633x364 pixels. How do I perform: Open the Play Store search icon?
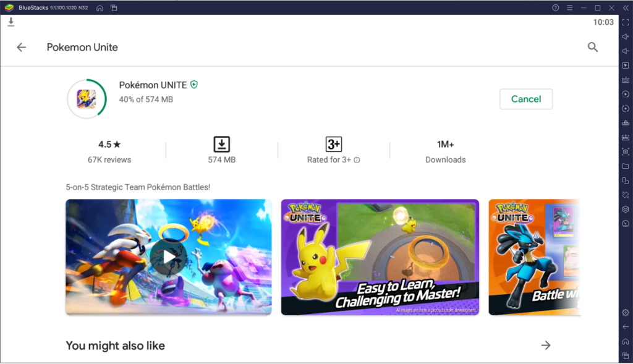(x=593, y=47)
